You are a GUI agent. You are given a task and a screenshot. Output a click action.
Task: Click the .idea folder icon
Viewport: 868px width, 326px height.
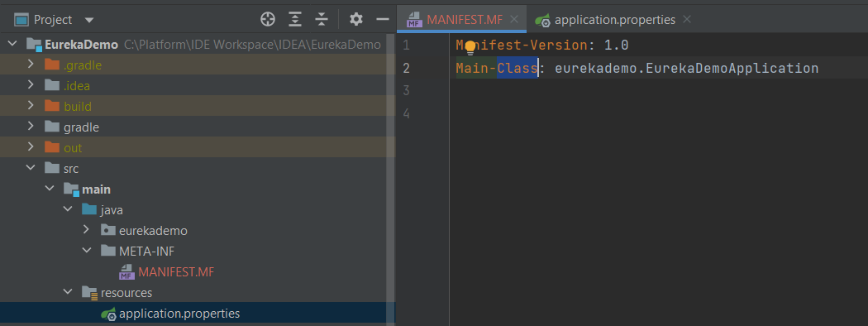[52, 85]
